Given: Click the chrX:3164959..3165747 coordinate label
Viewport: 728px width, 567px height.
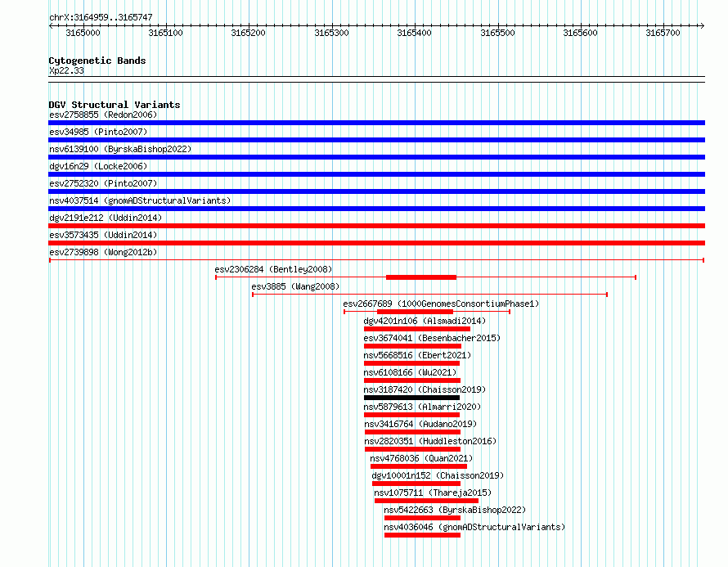Looking at the screenshot, I should tap(101, 18).
